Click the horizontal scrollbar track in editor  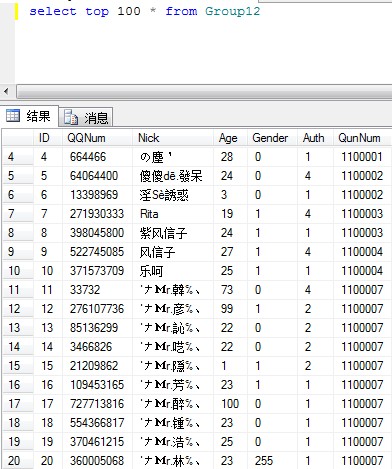pos(204,91)
